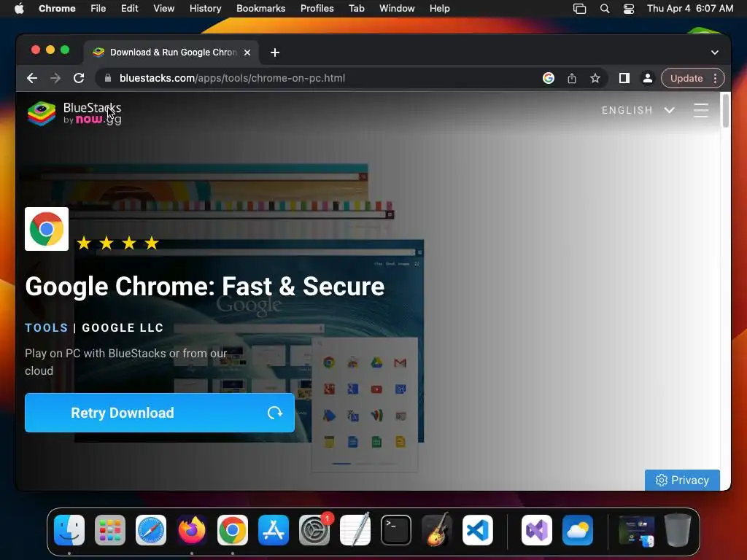Image resolution: width=747 pixels, height=560 pixels.
Task: Open Chrome three-dot menu
Action: (715, 78)
